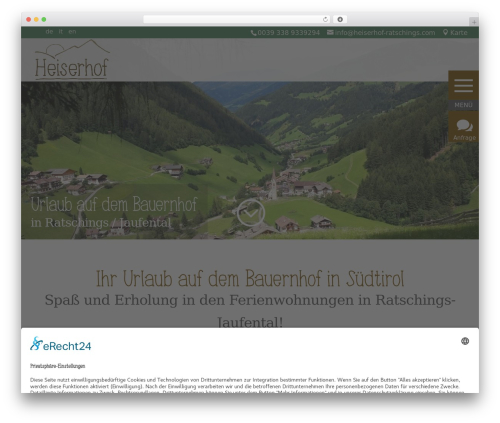Click 'Urlaub auf dem Bauernhof' hero caption
The height and width of the screenshot is (423, 500).
click(x=114, y=204)
